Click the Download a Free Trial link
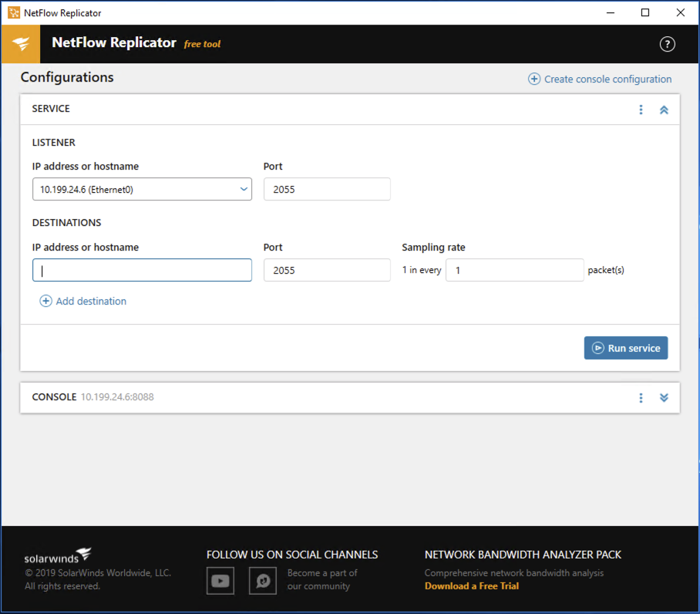The height and width of the screenshot is (614, 700). 472,586
